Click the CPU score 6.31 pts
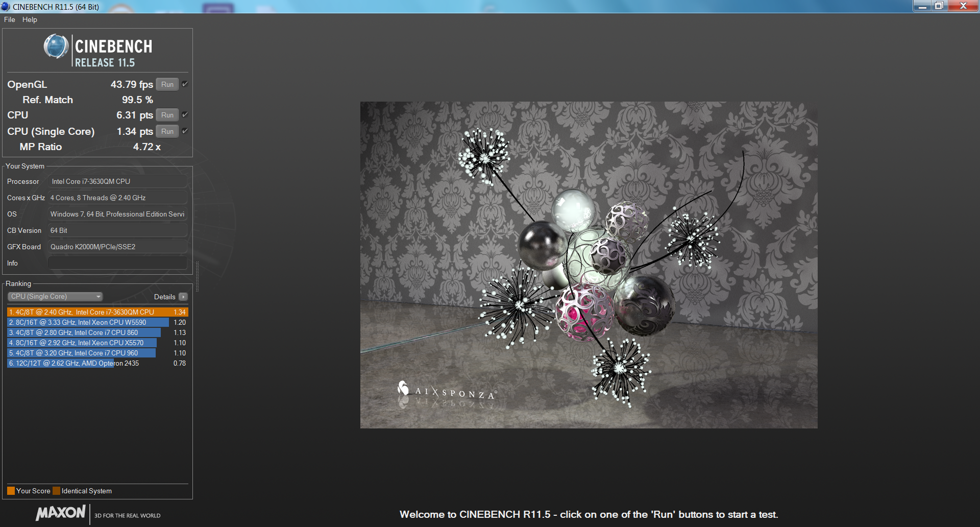The image size is (980, 527). pyautogui.click(x=135, y=115)
